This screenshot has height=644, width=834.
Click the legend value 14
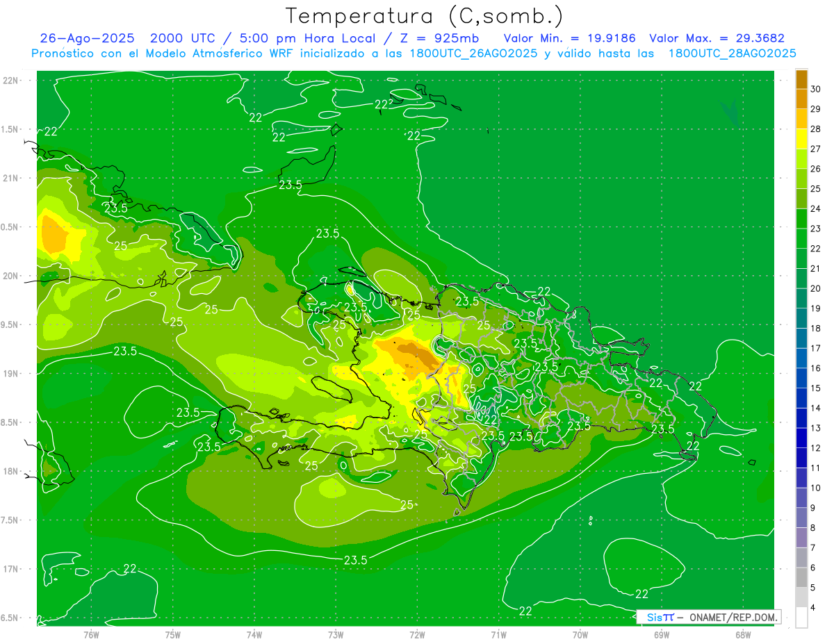click(x=816, y=408)
